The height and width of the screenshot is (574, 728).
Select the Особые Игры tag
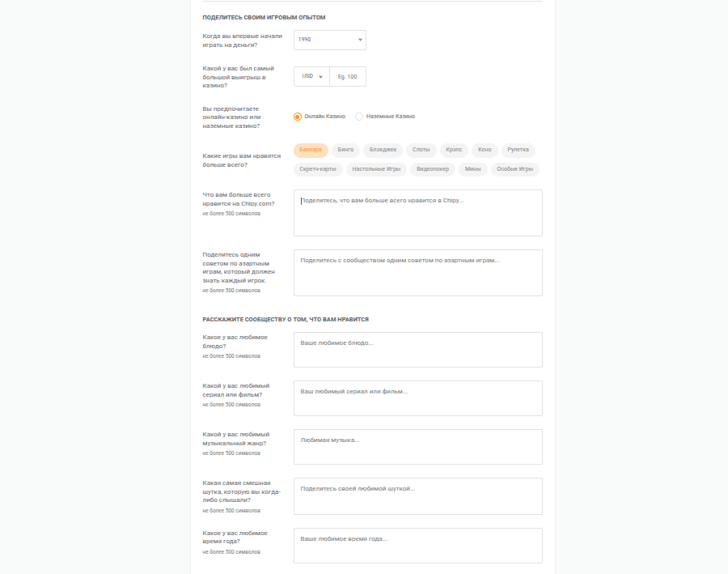515,169
